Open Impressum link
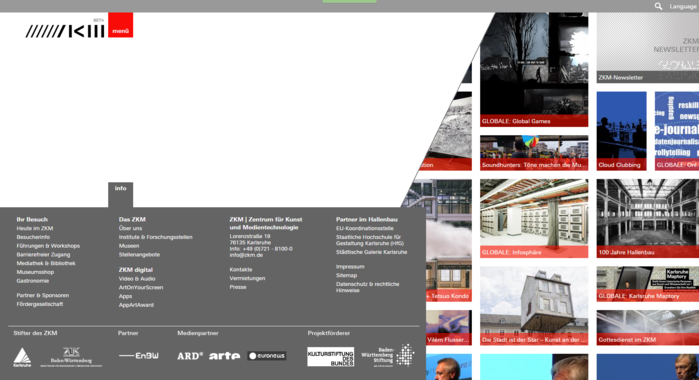The height and width of the screenshot is (380, 699). [x=350, y=267]
